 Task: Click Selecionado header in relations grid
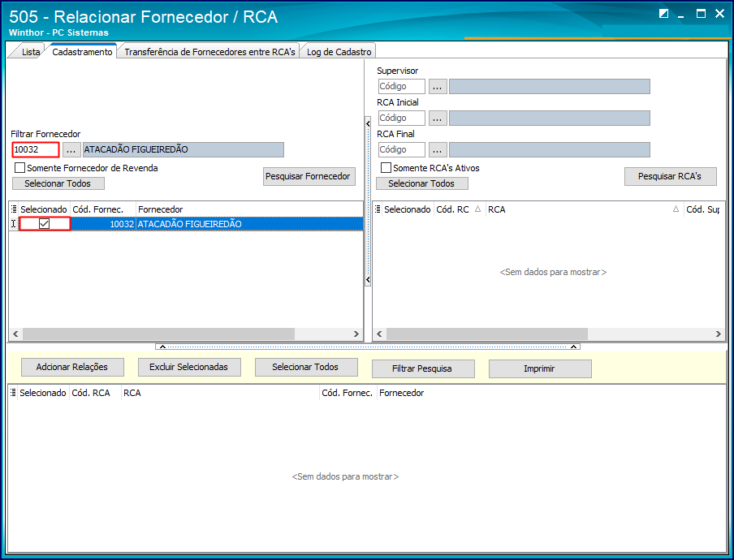43,393
